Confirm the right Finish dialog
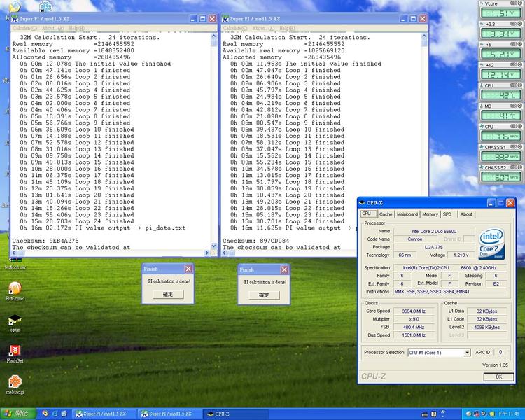Image resolution: width=525 pixels, height=420 pixels. point(264,295)
